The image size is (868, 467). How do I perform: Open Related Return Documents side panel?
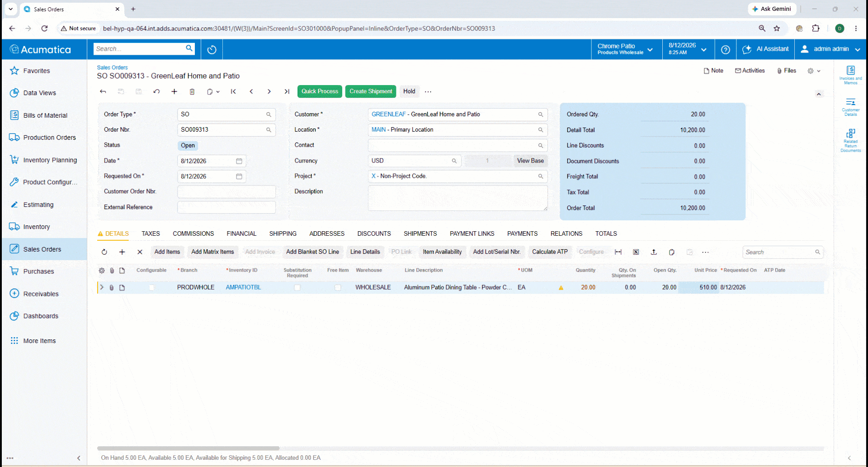coord(850,140)
